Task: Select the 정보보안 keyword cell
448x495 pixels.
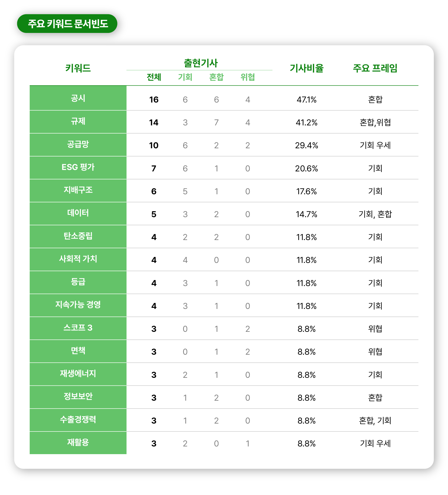Action: click(x=78, y=397)
